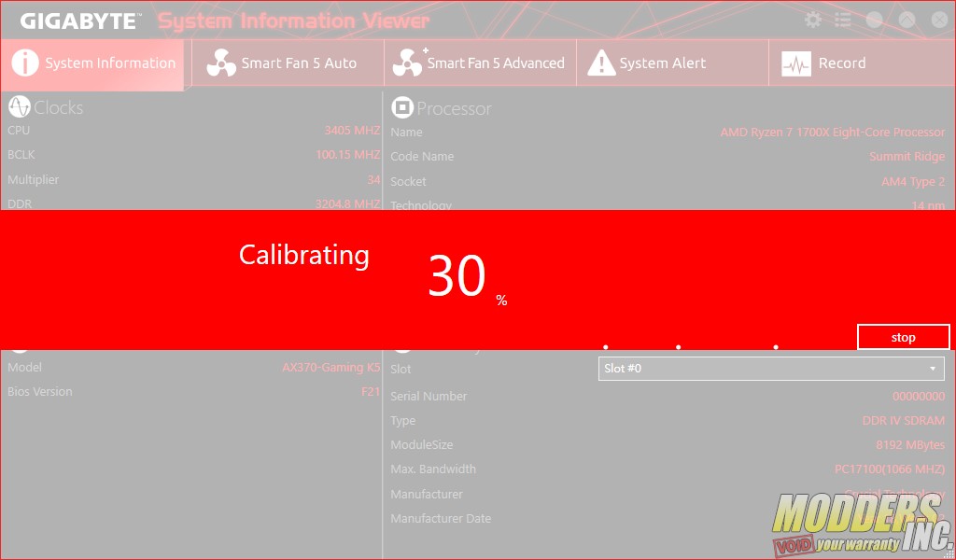Click the System Information Viewer title
Viewport: 956px width, 560px height.
[294, 21]
